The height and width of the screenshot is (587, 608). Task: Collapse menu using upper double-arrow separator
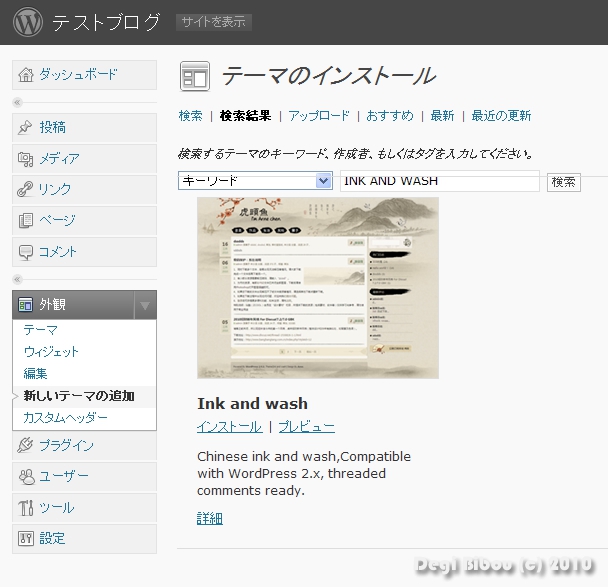17,102
